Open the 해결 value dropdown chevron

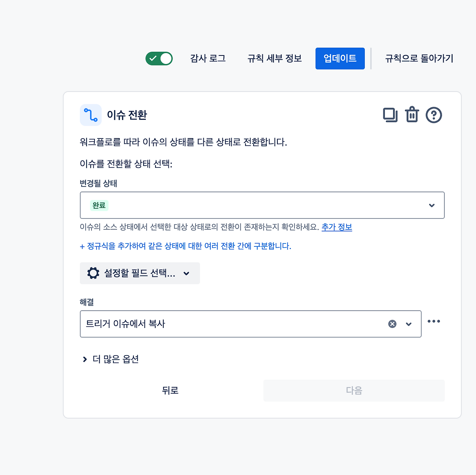tap(409, 324)
